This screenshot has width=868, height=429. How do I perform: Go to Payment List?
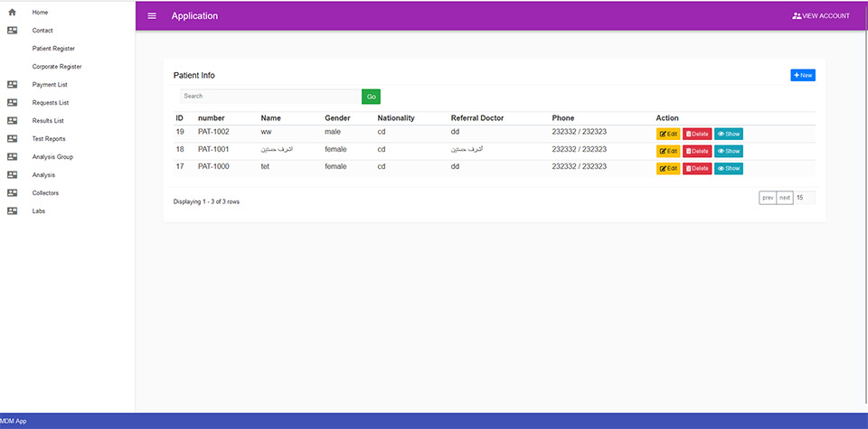click(50, 85)
